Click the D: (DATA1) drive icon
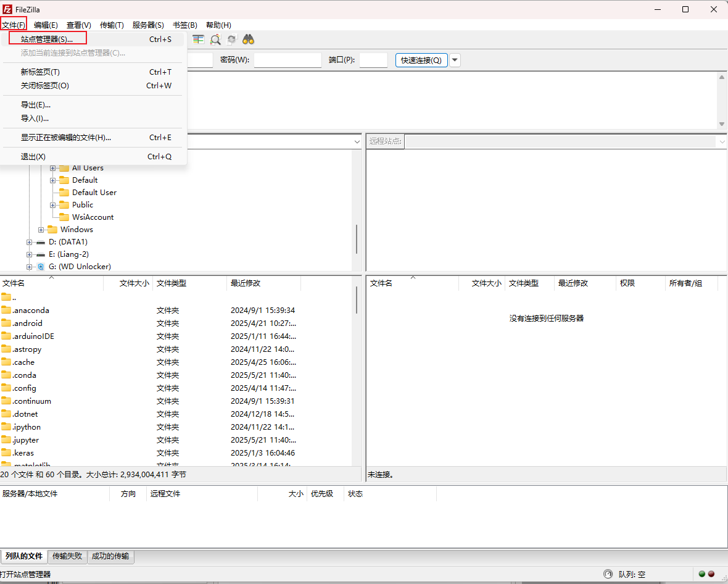The image size is (728, 584). [x=41, y=242]
